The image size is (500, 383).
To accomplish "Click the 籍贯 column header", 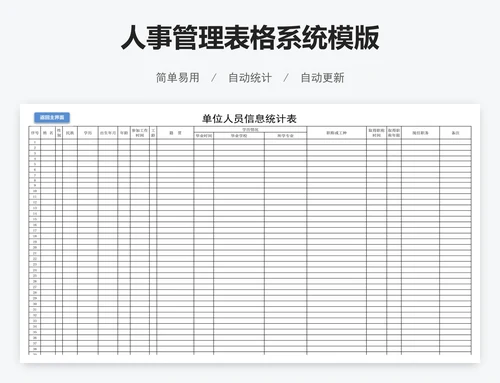I will 175,133.
